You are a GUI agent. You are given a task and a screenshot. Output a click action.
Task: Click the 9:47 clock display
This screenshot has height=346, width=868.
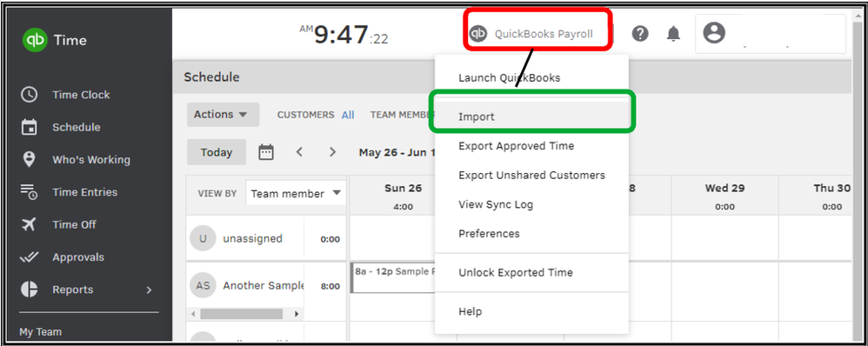click(x=344, y=36)
